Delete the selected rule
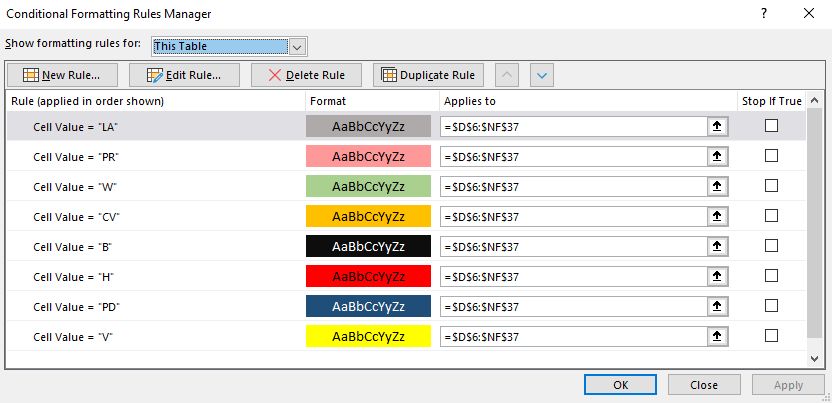 click(x=306, y=75)
